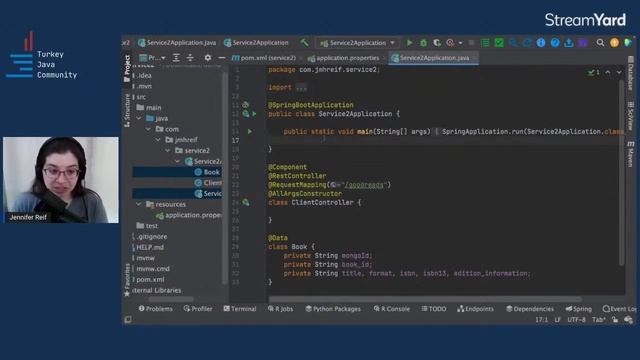Open the Profiler tool window tab
This screenshot has width=640, height=360.
pos(198,309)
